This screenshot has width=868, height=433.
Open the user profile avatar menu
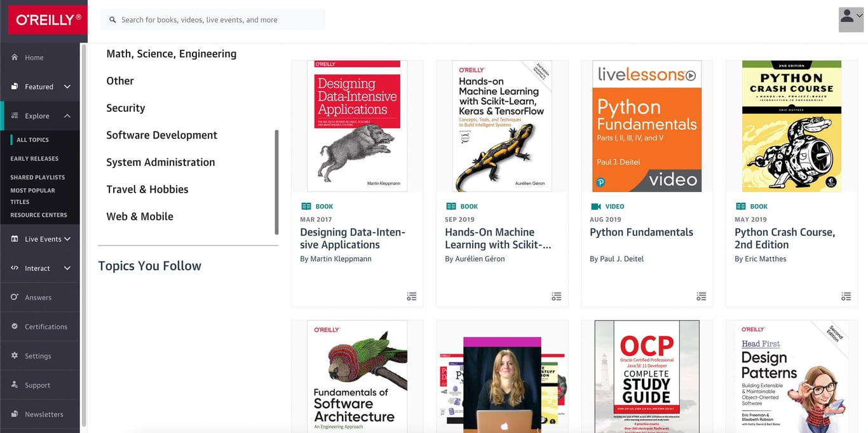[x=851, y=20]
